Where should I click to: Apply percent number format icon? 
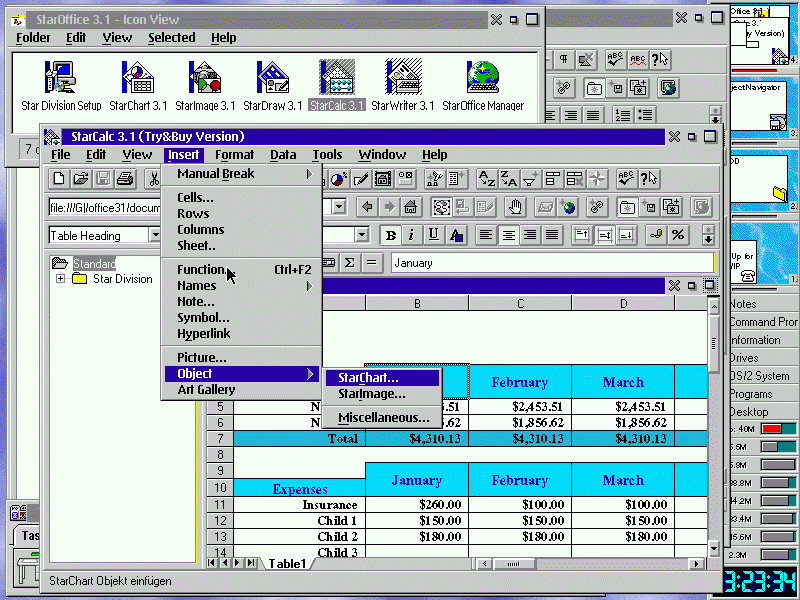(678, 235)
